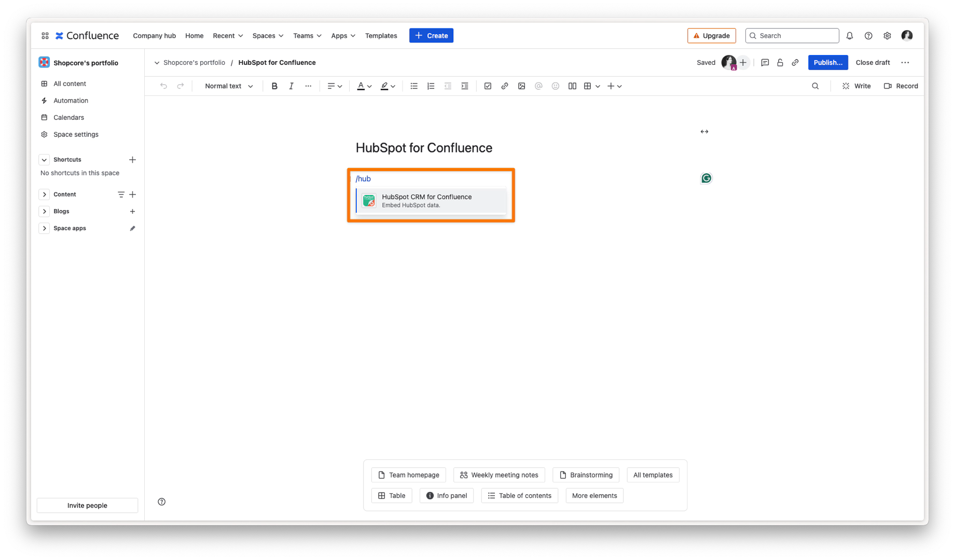Toggle page width arrows icon
The height and width of the screenshot is (560, 955).
(x=704, y=132)
